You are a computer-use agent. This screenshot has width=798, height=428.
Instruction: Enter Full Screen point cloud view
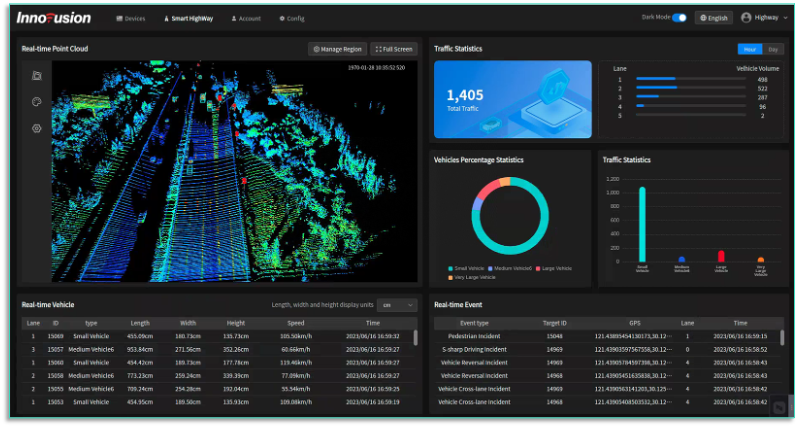[x=394, y=49]
